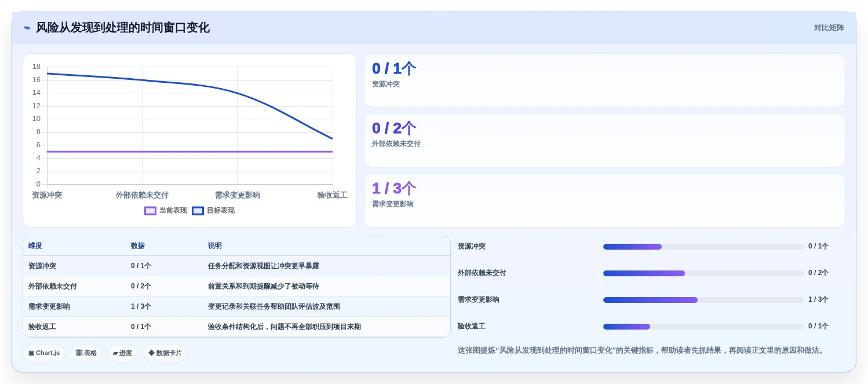Viewport: 868px width, 384px height.
Task: Click the Chart.js tag chip
Action: pyautogui.click(x=44, y=353)
